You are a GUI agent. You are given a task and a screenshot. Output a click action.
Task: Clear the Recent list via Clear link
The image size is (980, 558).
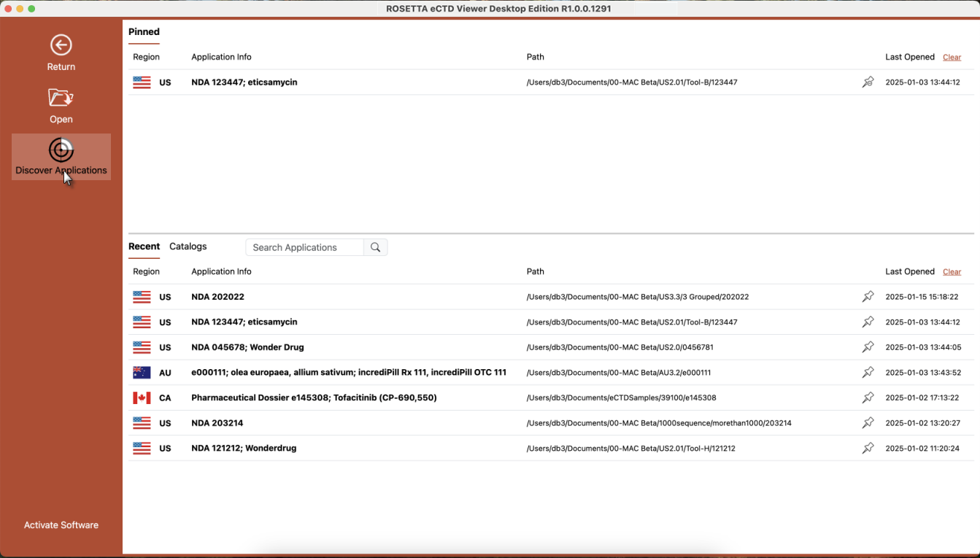pyautogui.click(x=952, y=271)
